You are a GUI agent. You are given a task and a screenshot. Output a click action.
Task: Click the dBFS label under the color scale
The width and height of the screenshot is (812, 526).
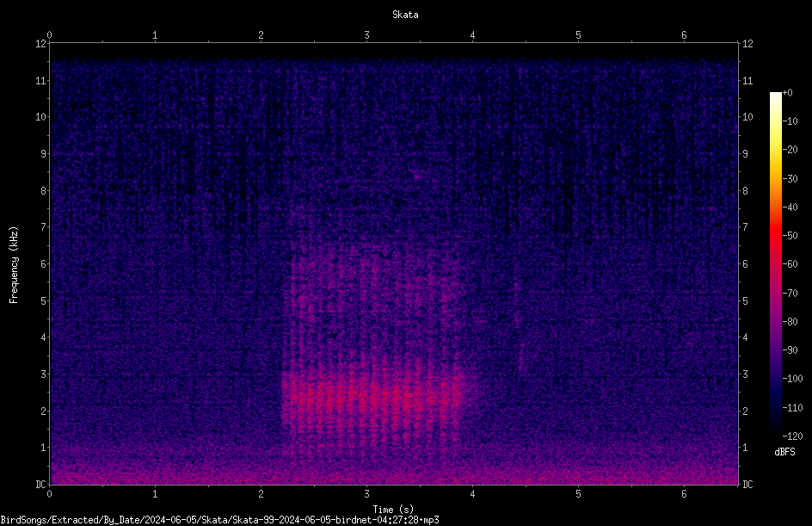[784, 452]
